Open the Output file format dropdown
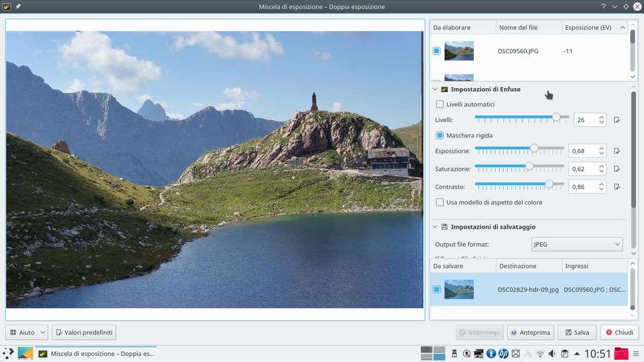Screen dimensions: 644x362 [x=577, y=244]
